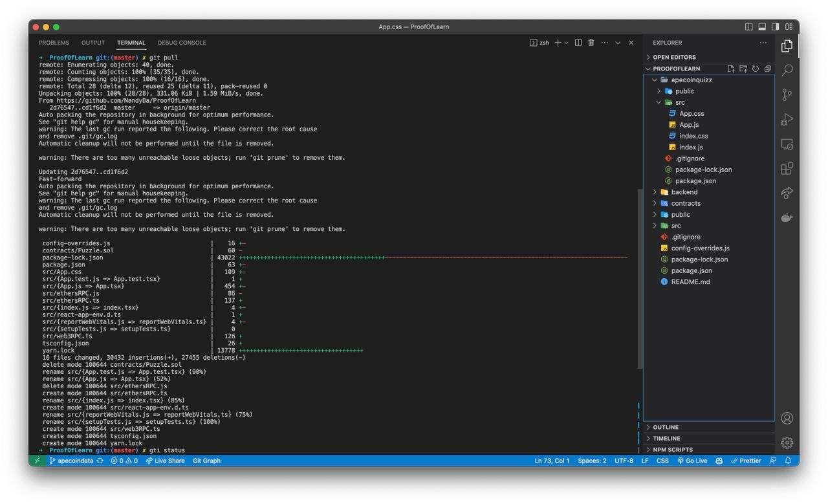Screen dimensions: 828x504
Task: Open Copilot status icon in status bar
Action: [x=719, y=461]
